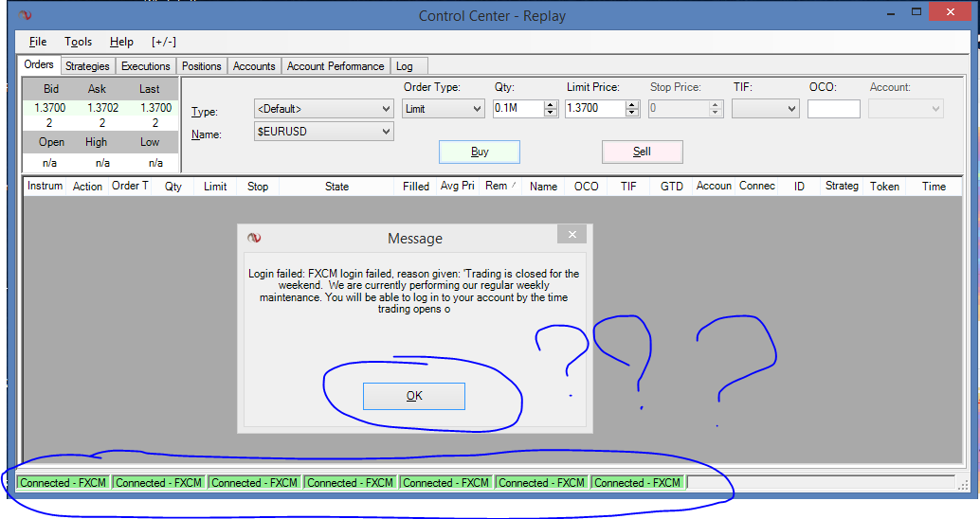Sort by Time column header
The width and height of the screenshot is (980, 519).
934,187
